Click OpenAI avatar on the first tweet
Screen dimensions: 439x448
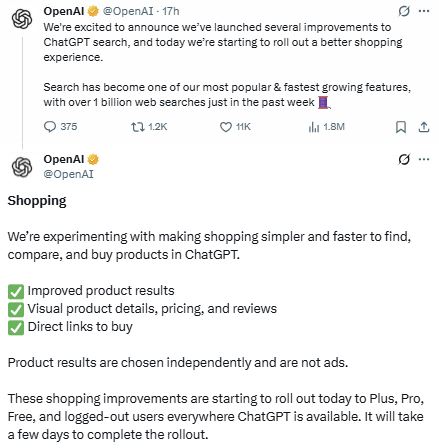22,19
